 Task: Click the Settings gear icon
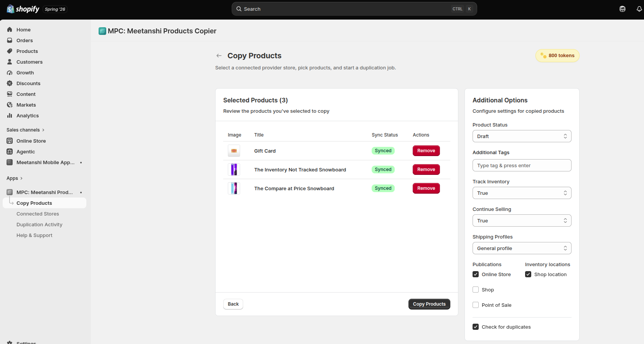click(10, 342)
